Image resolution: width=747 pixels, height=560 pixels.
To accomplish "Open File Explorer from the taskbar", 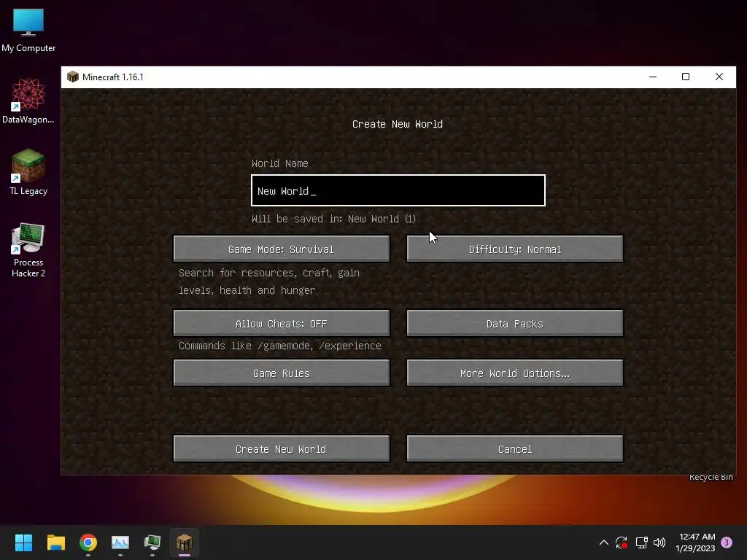I will pos(55,542).
